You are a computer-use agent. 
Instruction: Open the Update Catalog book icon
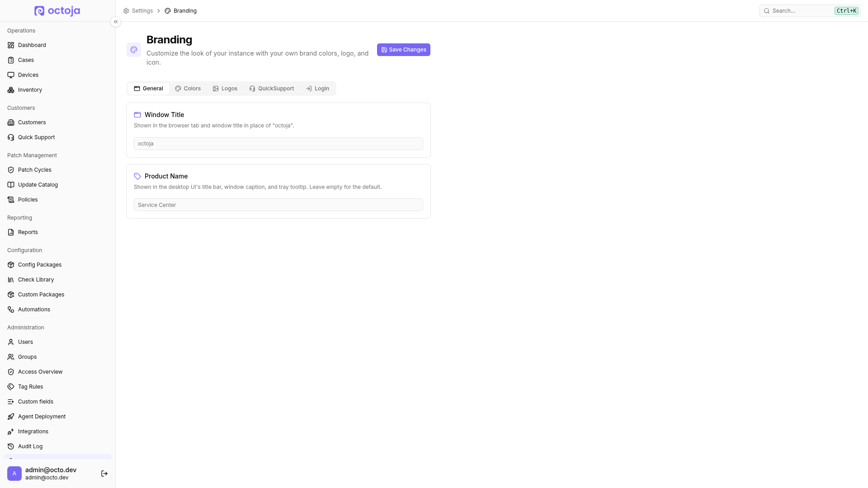[x=11, y=185]
